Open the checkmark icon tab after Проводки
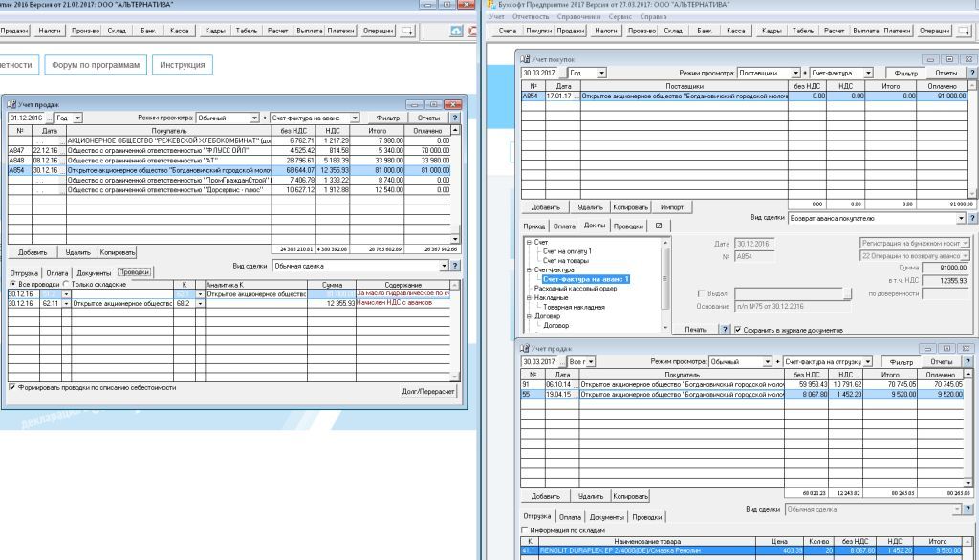The width and height of the screenshot is (979, 560). (x=657, y=226)
